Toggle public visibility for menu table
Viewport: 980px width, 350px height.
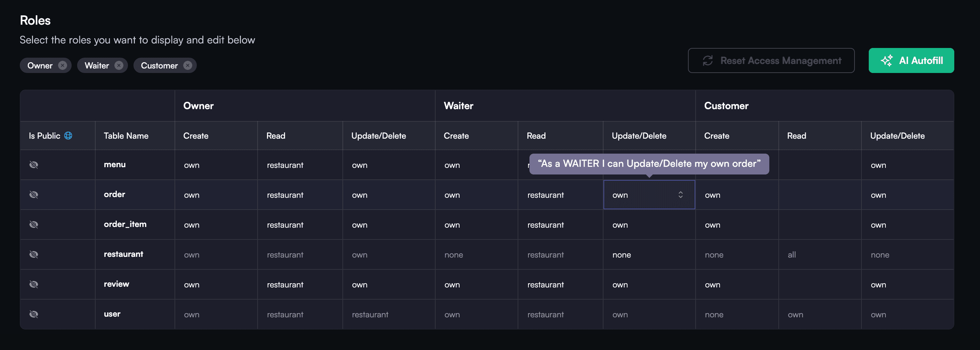(x=34, y=165)
